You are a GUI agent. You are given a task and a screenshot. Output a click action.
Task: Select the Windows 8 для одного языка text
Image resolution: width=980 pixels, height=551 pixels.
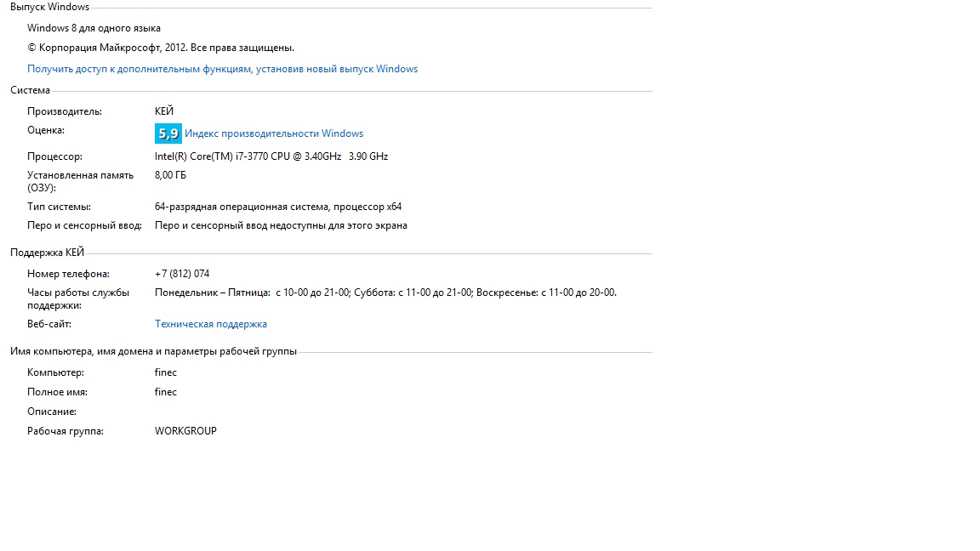[94, 28]
